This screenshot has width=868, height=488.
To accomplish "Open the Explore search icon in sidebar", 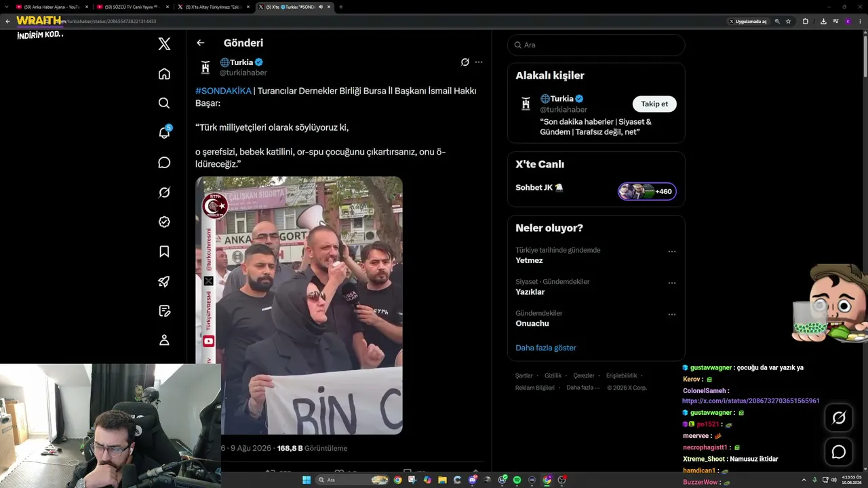I will [164, 103].
